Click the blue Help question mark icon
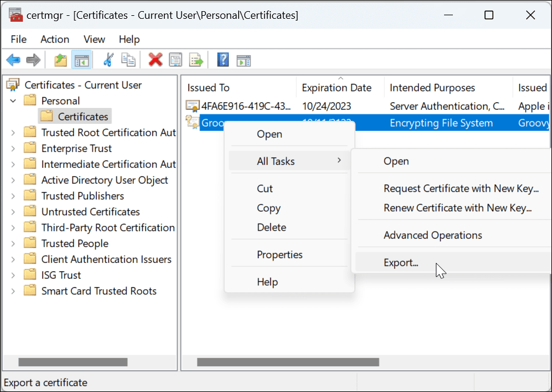The image size is (552, 392). [x=223, y=60]
